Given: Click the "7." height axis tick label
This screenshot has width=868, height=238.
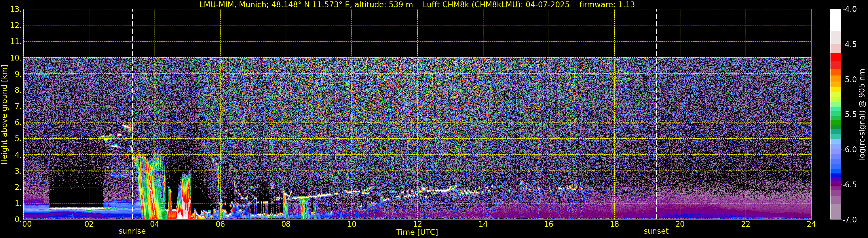Looking at the screenshot, I should (18, 106).
